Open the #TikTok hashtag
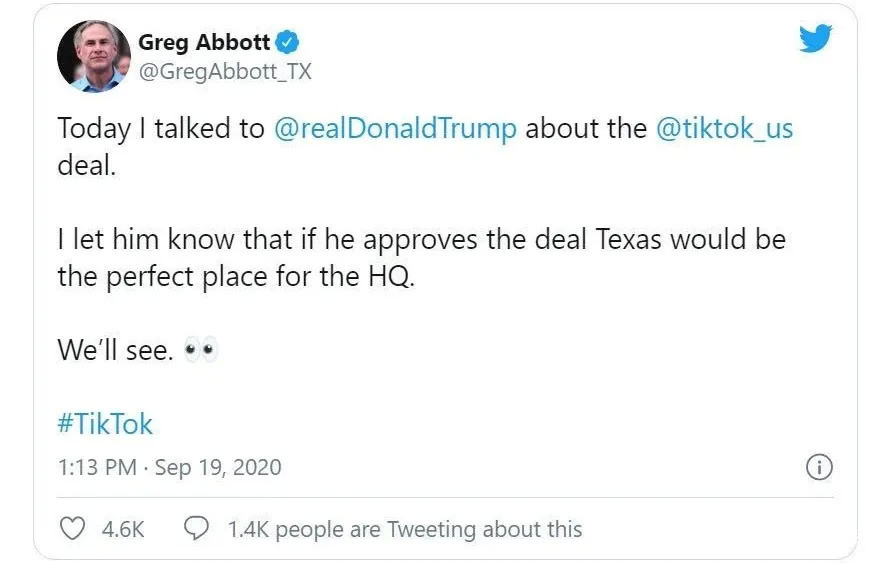This screenshot has width=876, height=564. (x=105, y=423)
